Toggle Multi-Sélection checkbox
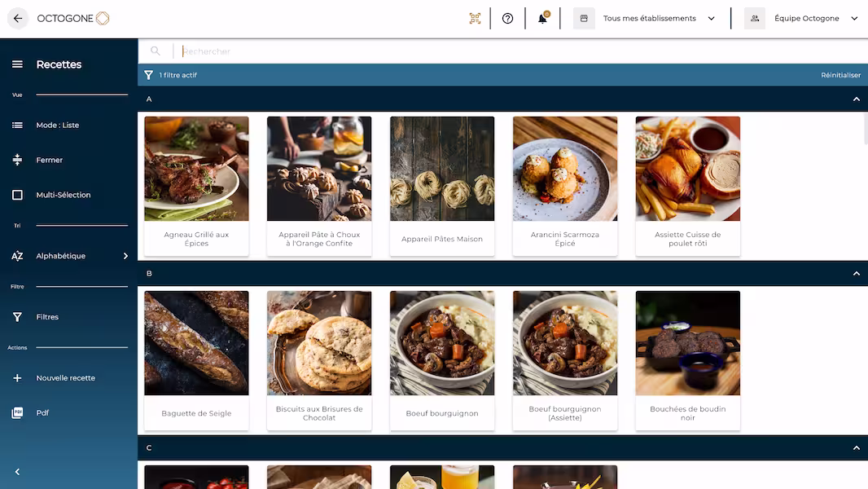This screenshot has width=868, height=489. coord(17,196)
